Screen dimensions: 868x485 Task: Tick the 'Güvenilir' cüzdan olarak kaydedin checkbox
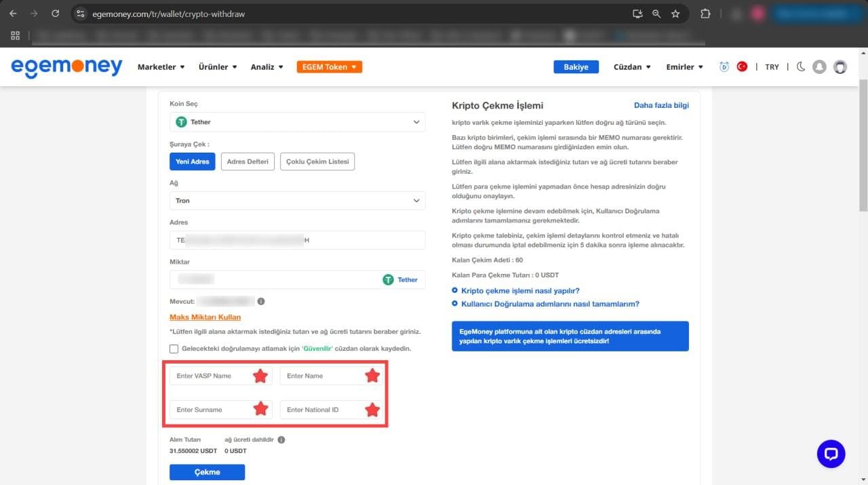(174, 349)
